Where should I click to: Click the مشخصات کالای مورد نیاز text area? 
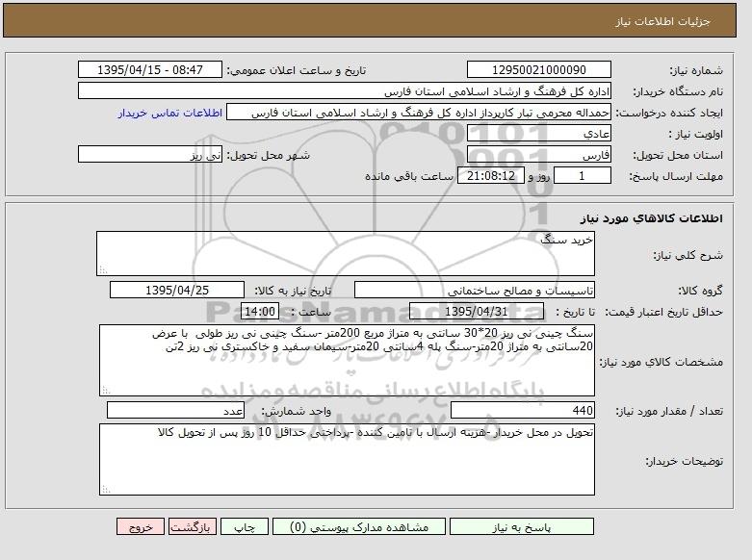pyautogui.click(x=347, y=361)
